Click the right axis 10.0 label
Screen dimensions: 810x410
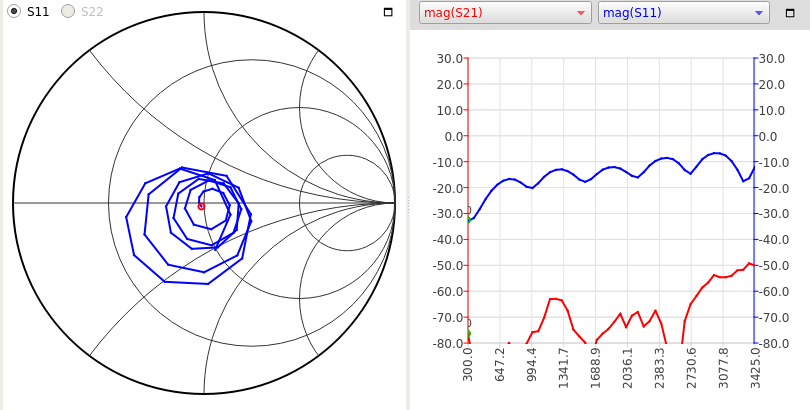[x=771, y=111]
